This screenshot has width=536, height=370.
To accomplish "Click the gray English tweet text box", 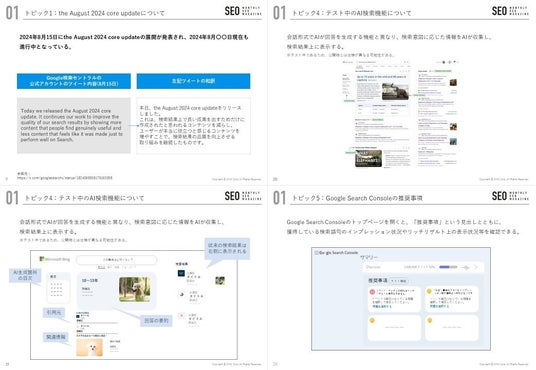I will tap(74, 125).
